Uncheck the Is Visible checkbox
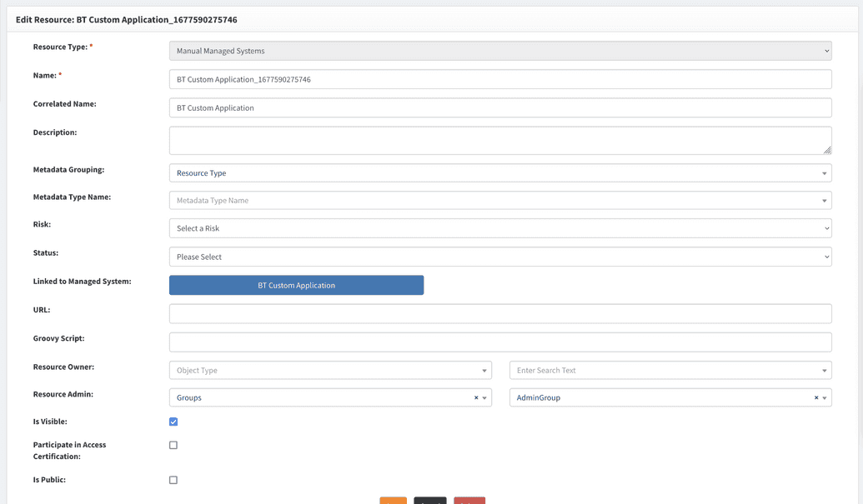Viewport: 863px width, 504px height. (x=173, y=422)
